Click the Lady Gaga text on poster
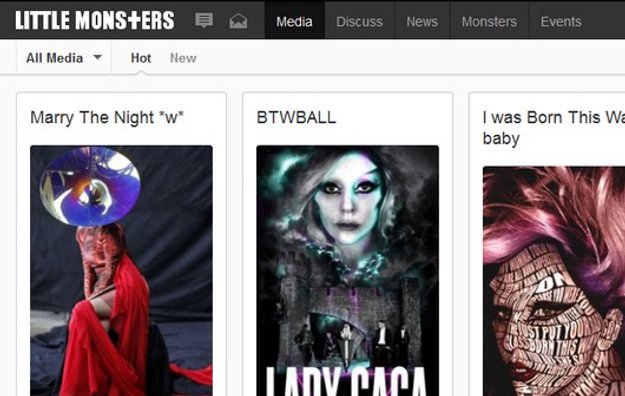 point(347,382)
